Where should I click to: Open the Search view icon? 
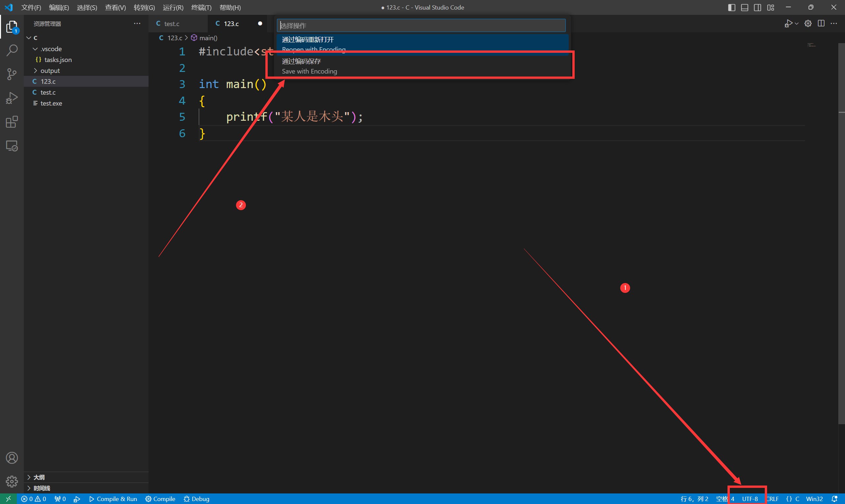(x=12, y=50)
